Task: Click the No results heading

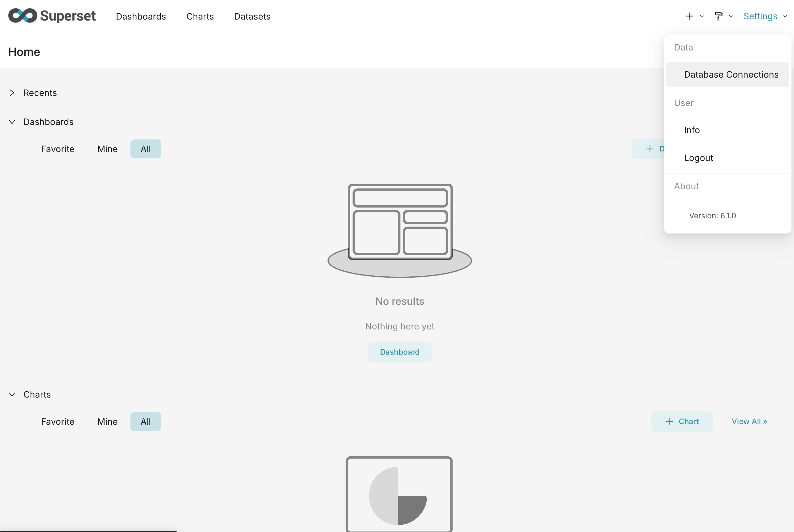Action: [400, 301]
